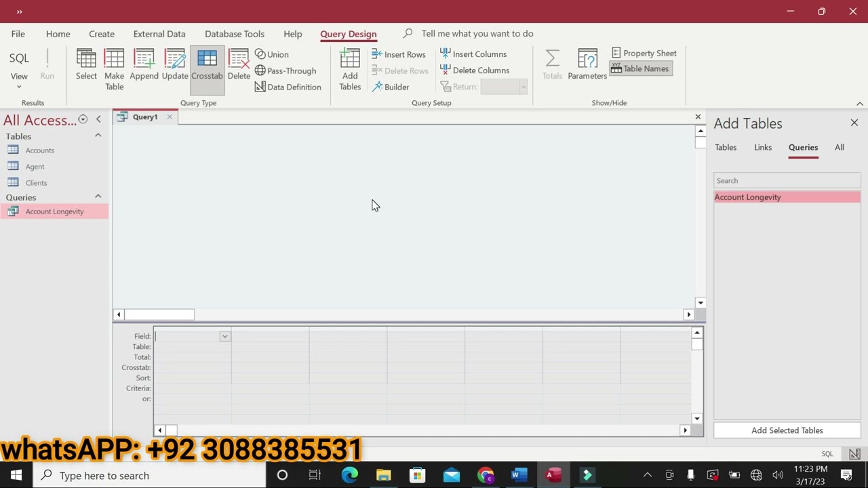Screen dimensions: 868x488
Task: Select Union query option
Action: (x=272, y=54)
